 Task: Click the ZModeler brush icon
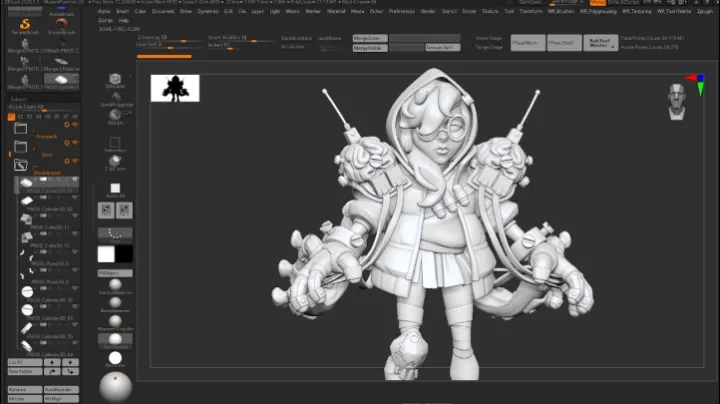tap(115, 79)
